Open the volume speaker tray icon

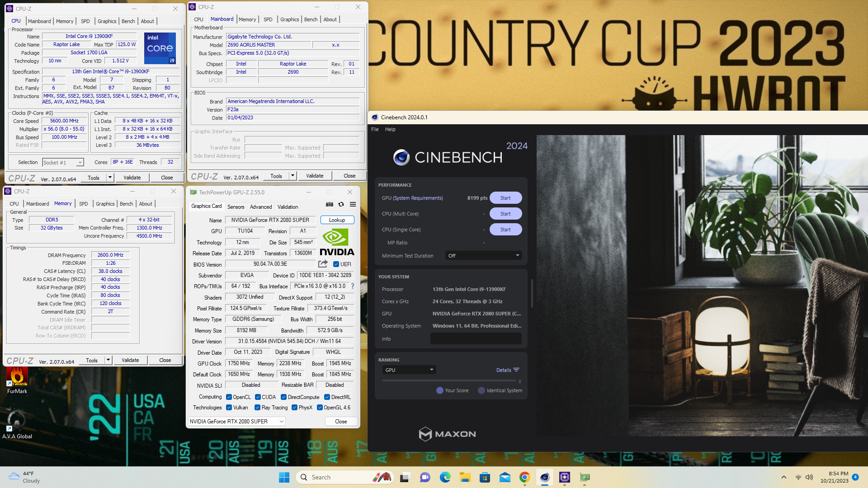tap(809, 477)
